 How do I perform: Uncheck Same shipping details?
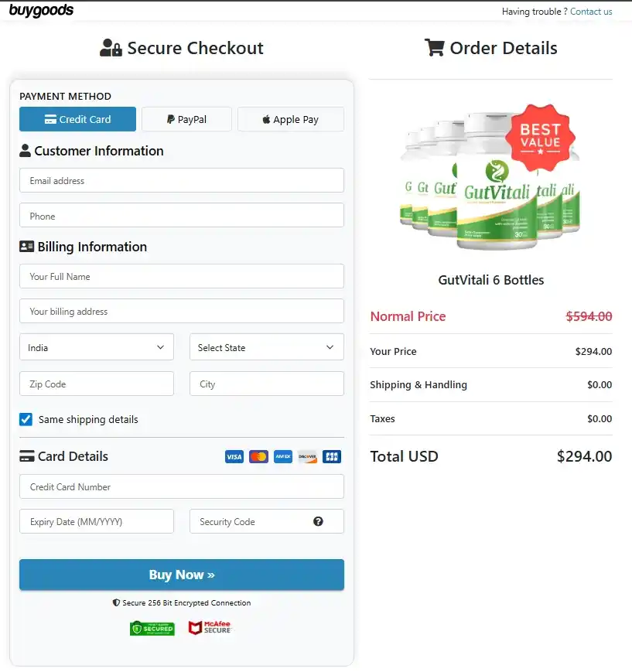coord(25,419)
